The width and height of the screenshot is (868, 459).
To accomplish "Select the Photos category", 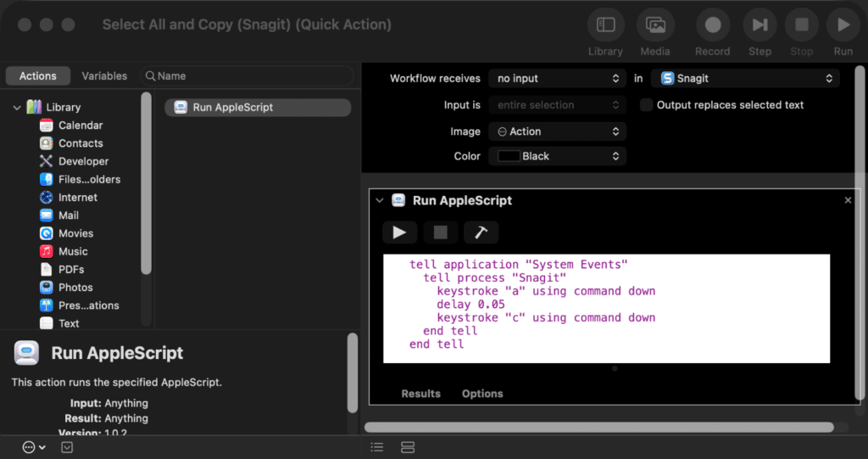I will tap(75, 287).
